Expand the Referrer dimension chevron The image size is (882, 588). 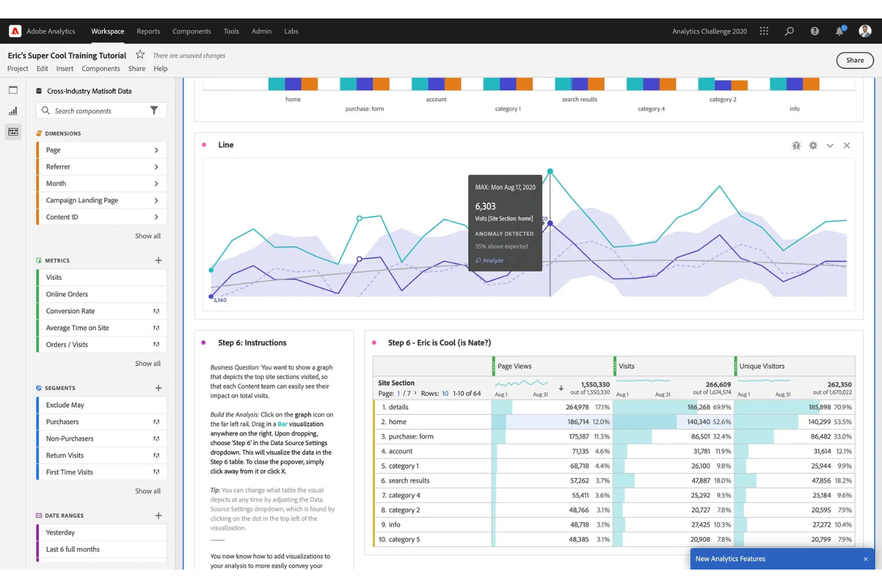(x=156, y=167)
